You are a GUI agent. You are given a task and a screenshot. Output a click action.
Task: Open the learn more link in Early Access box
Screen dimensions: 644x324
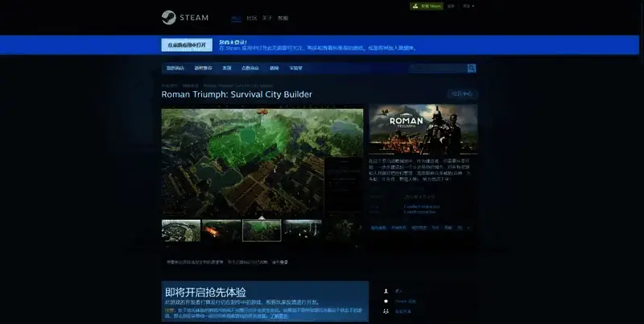click(279, 316)
